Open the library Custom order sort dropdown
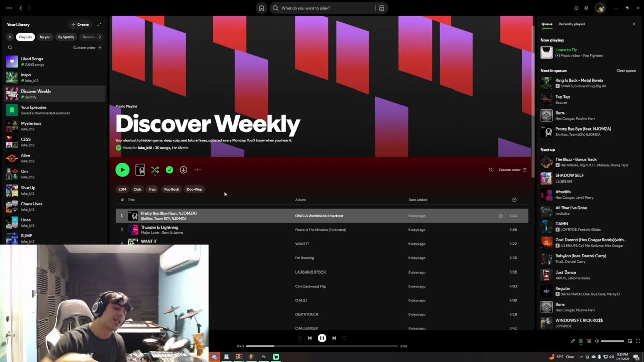 click(x=88, y=48)
